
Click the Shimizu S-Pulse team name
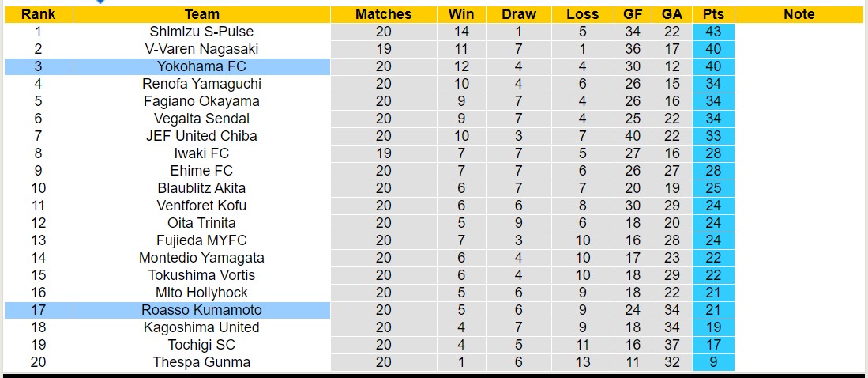click(201, 32)
